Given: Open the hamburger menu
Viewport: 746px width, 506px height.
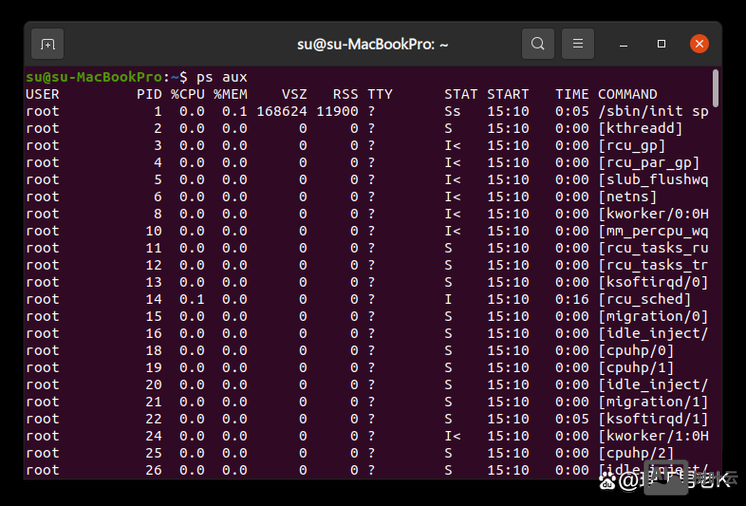Looking at the screenshot, I should 577,44.
